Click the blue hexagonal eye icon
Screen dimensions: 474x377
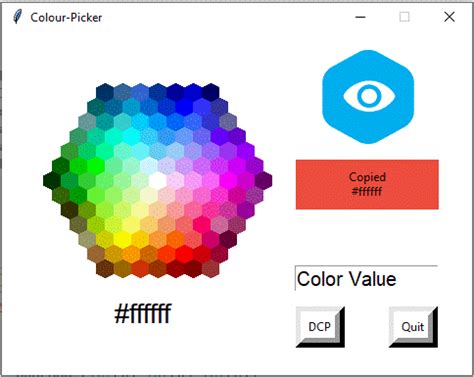click(368, 97)
